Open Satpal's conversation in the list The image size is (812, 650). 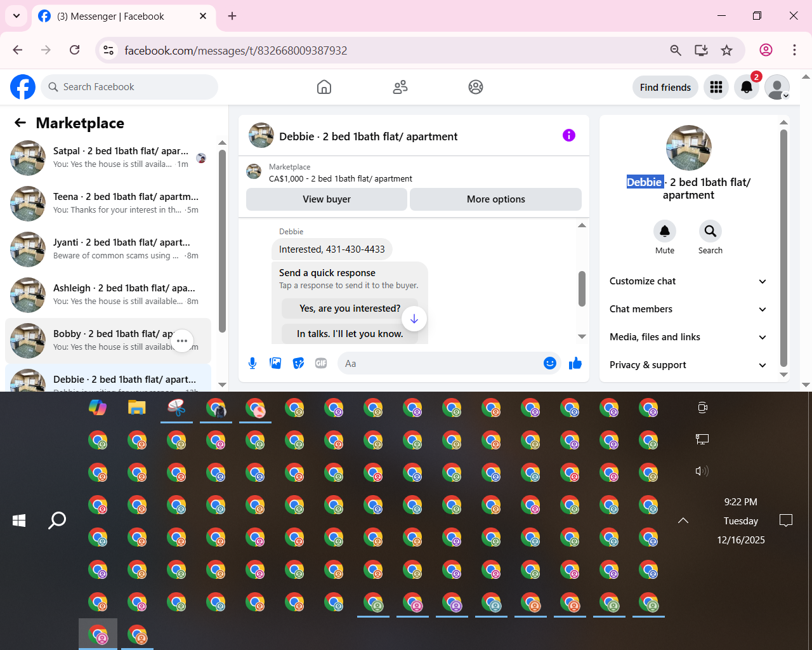tap(108, 158)
